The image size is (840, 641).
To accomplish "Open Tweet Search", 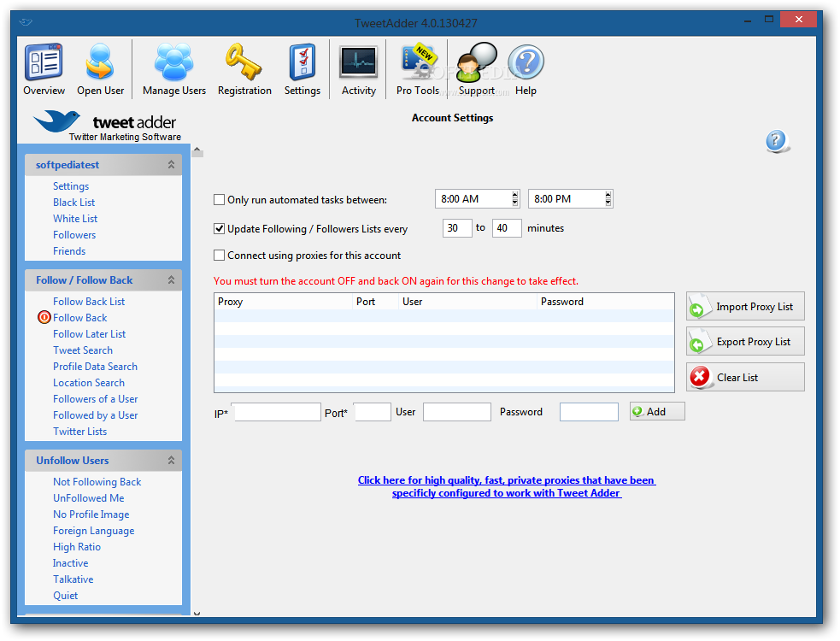I will [x=83, y=350].
